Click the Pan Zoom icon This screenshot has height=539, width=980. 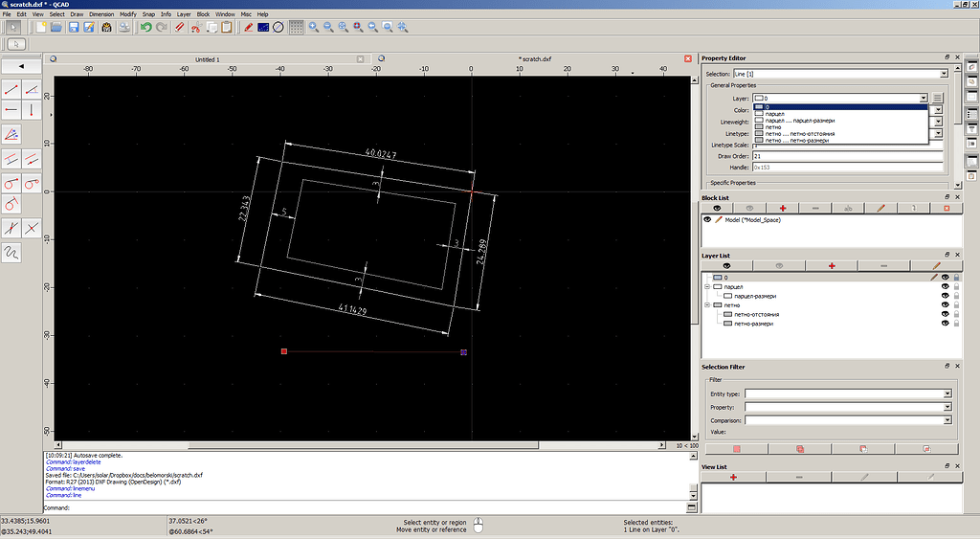pyautogui.click(x=403, y=27)
